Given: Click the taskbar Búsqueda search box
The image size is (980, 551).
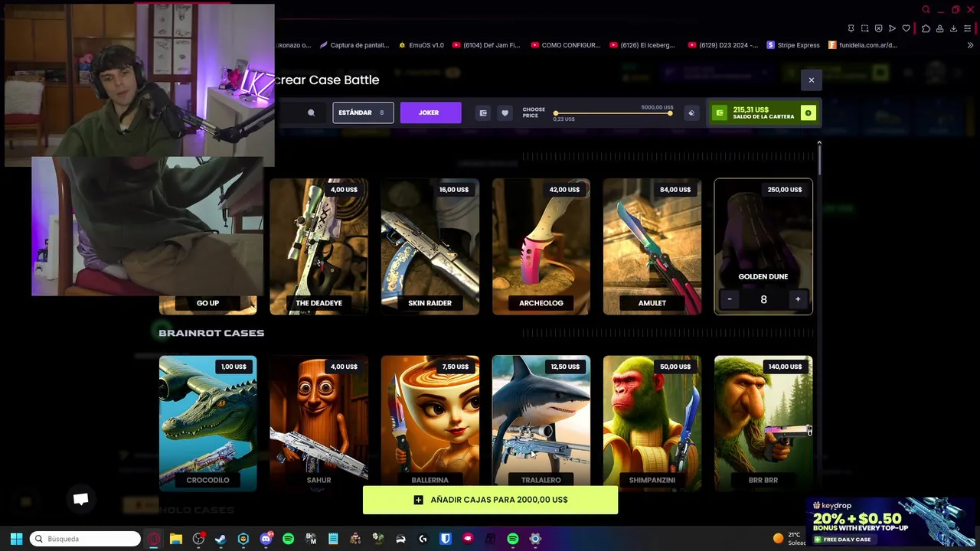Looking at the screenshot, I should point(85,539).
